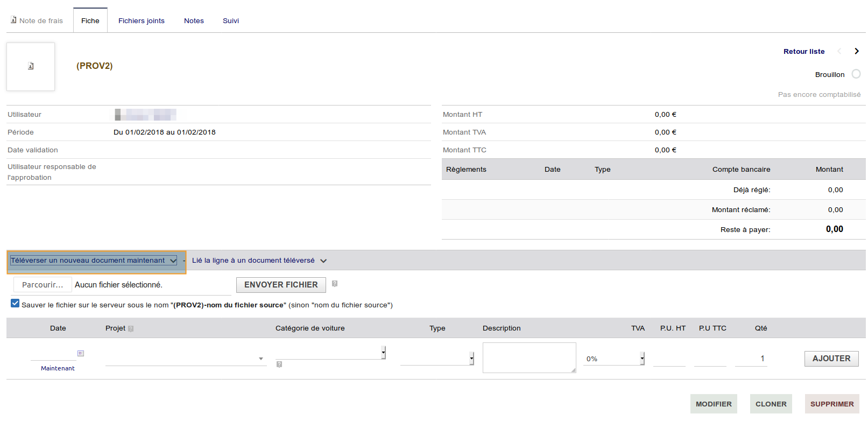Focus the P.U TTC input field
This screenshot has width=868, height=421.
[710, 359]
